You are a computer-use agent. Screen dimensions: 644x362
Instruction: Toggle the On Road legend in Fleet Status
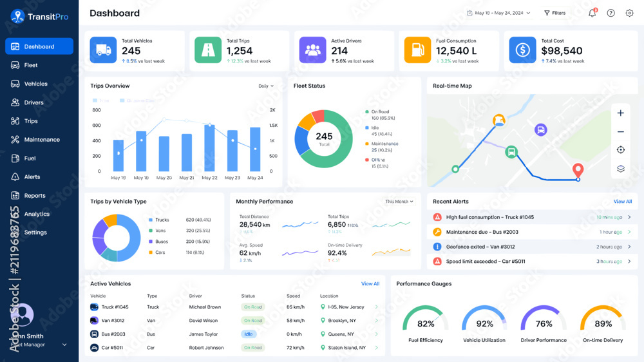pyautogui.click(x=380, y=115)
